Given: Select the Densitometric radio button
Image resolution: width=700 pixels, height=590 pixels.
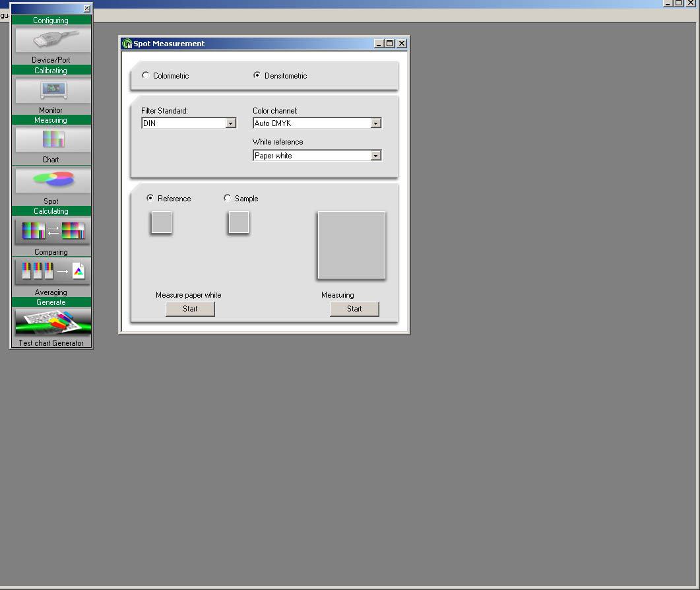Looking at the screenshot, I should [257, 75].
